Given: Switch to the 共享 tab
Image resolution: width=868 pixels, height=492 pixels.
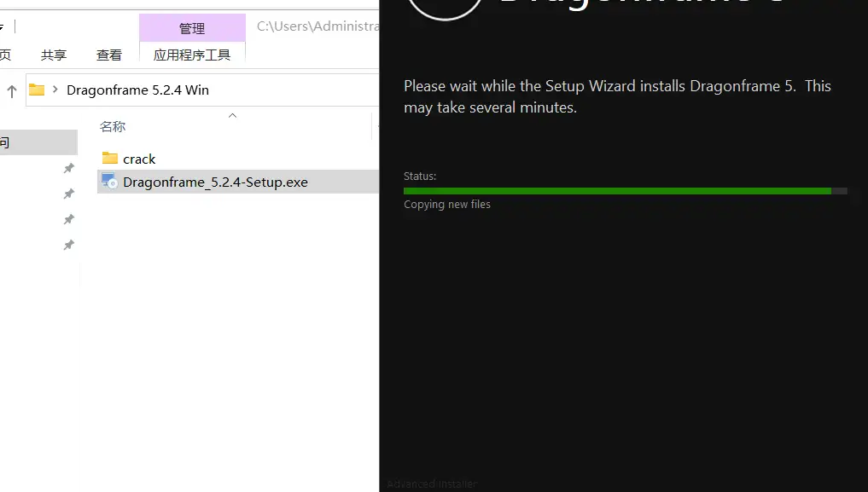Looking at the screenshot, I should click(54, 55).
